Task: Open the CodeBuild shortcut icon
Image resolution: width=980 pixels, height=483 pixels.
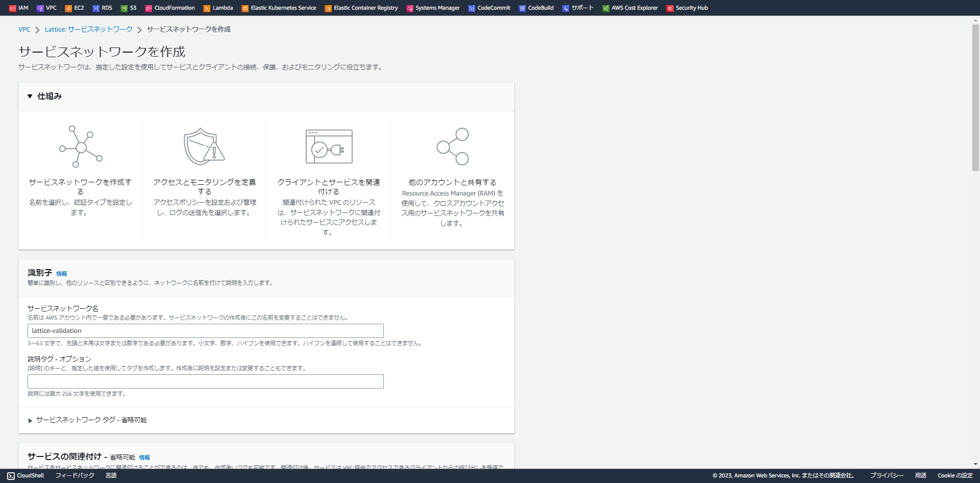Action: 522,8
